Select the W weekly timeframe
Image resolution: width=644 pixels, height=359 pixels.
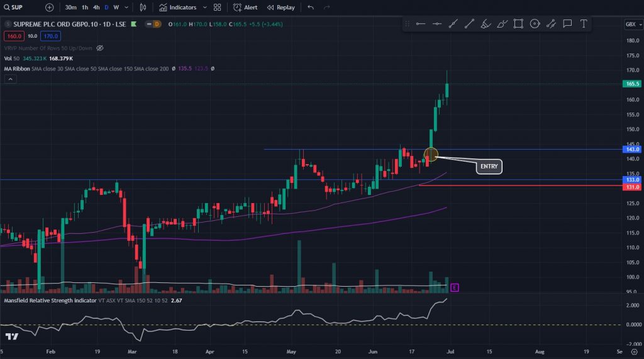coord(116,8)
